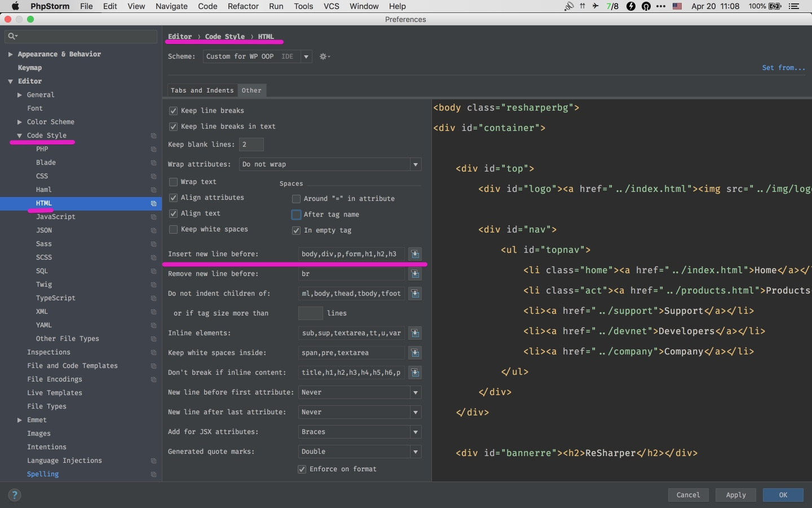Enable the Wrap text checkbox
This screenshot has width=812, height=508.
tap(174, 182)
